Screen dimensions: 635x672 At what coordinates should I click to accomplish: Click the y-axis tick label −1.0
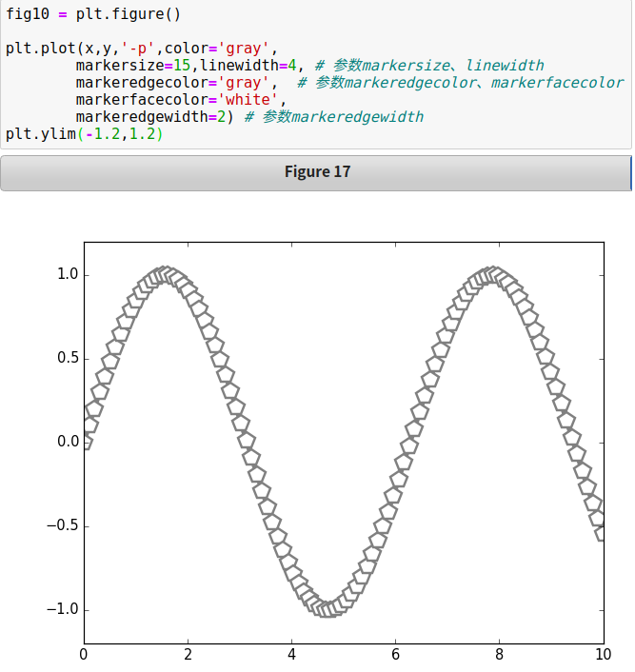click(x=63, y=609)
